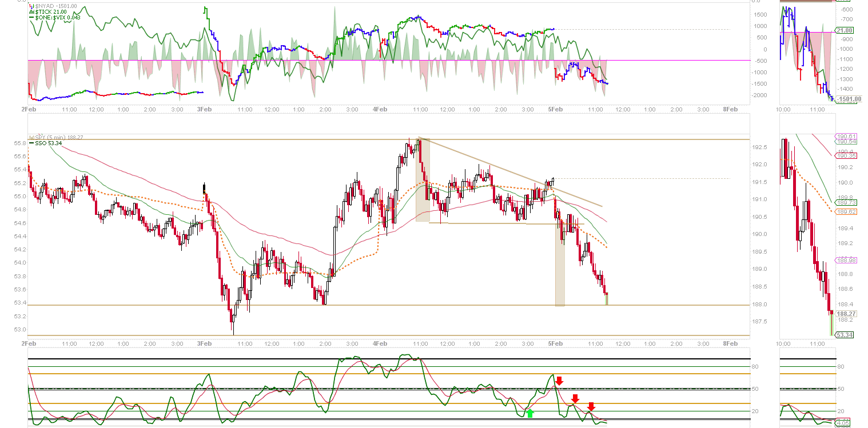This screenshot has width=868, height=428.
Task: Click the last red down arrow signal
Action: tap(591, 407)
